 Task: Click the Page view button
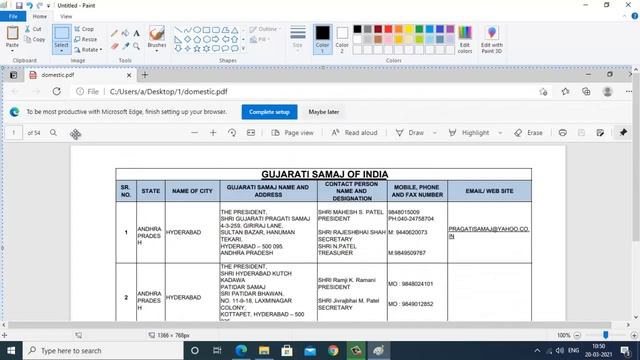click(292, 133)
